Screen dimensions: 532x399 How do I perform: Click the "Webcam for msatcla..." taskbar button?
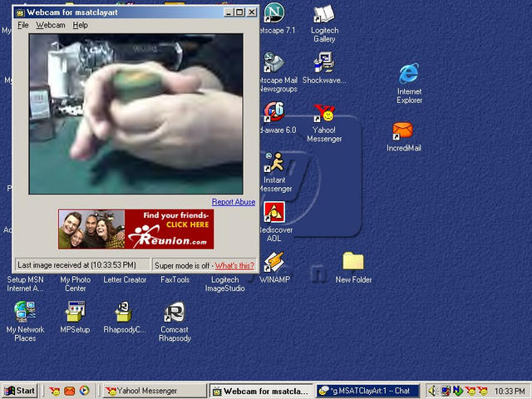click(261, 391)
